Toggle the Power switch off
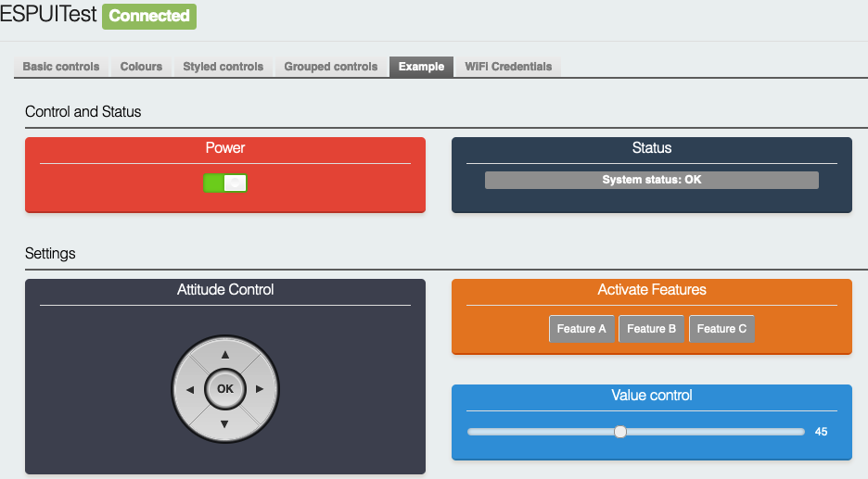 [225, 183]
